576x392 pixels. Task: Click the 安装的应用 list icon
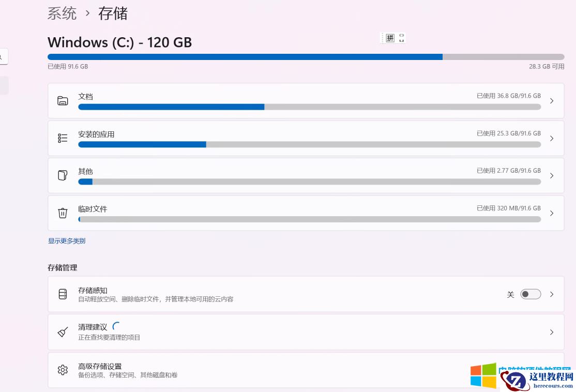point(63,138)
